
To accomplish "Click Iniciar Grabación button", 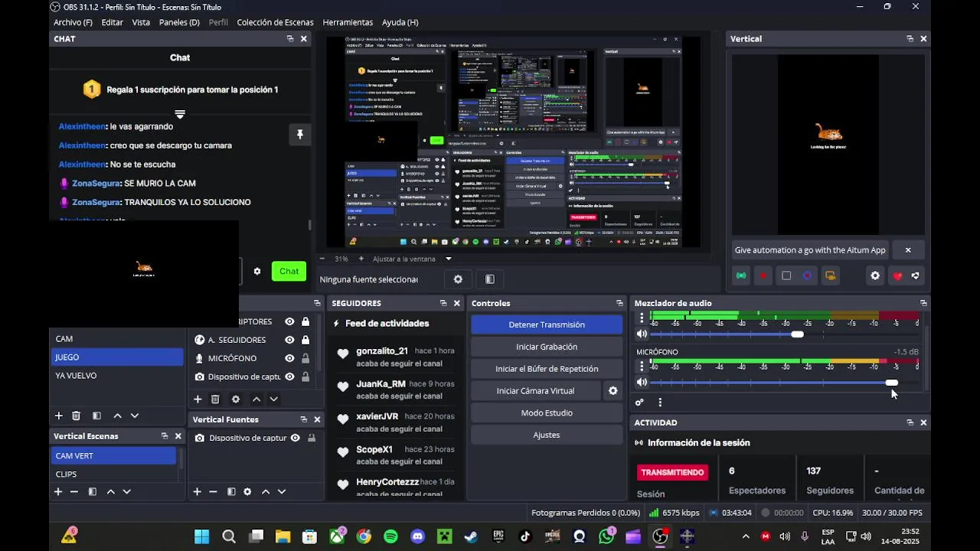I will [547, 347].
